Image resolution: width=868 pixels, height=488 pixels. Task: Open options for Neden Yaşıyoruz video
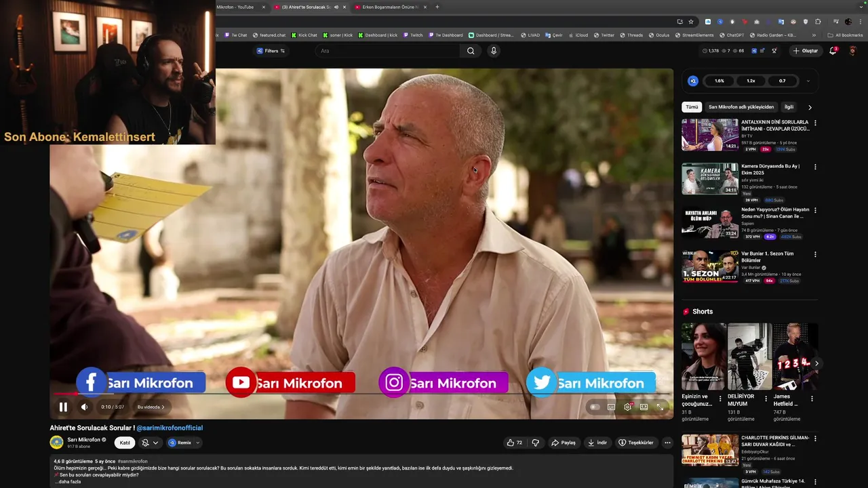(815, 210)
